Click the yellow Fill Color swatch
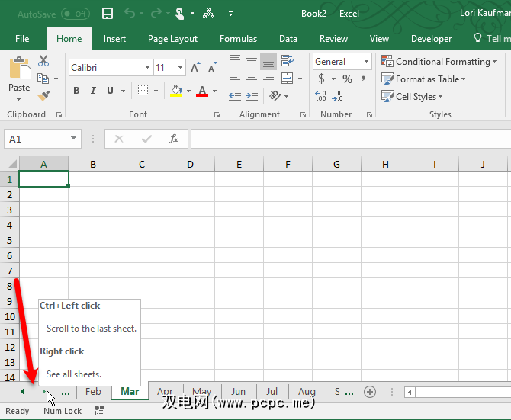This screenshot has height=420, width=511. pos(177,91)
